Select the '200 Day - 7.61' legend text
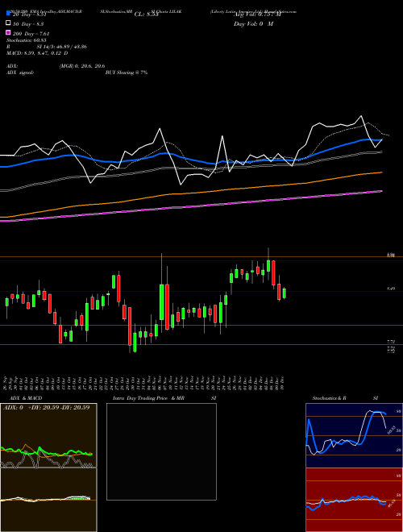 point(31,34)
